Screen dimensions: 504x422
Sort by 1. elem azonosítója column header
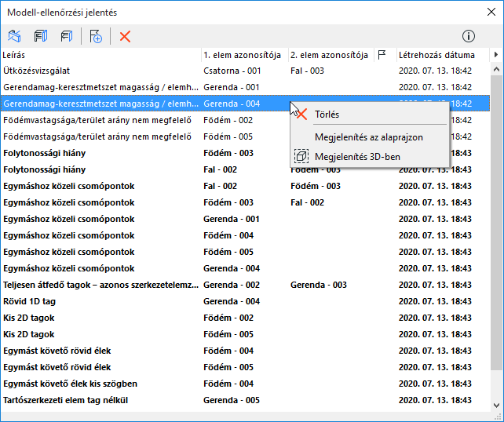click(x=245, y=55)
